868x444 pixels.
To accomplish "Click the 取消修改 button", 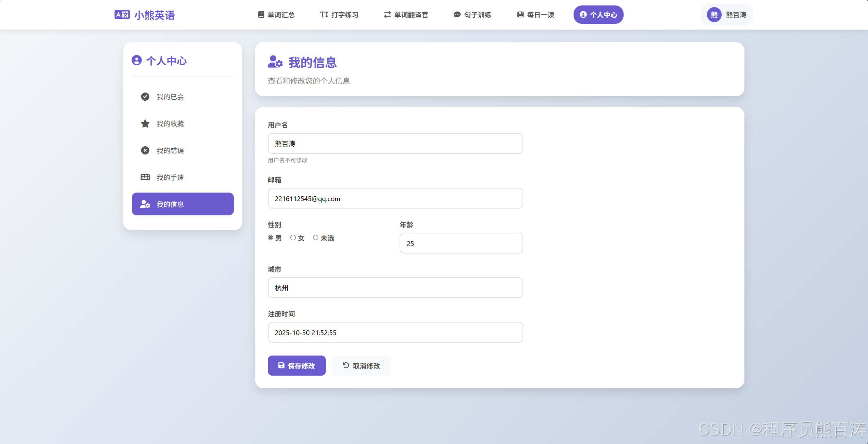I will [x=361, y=365].
